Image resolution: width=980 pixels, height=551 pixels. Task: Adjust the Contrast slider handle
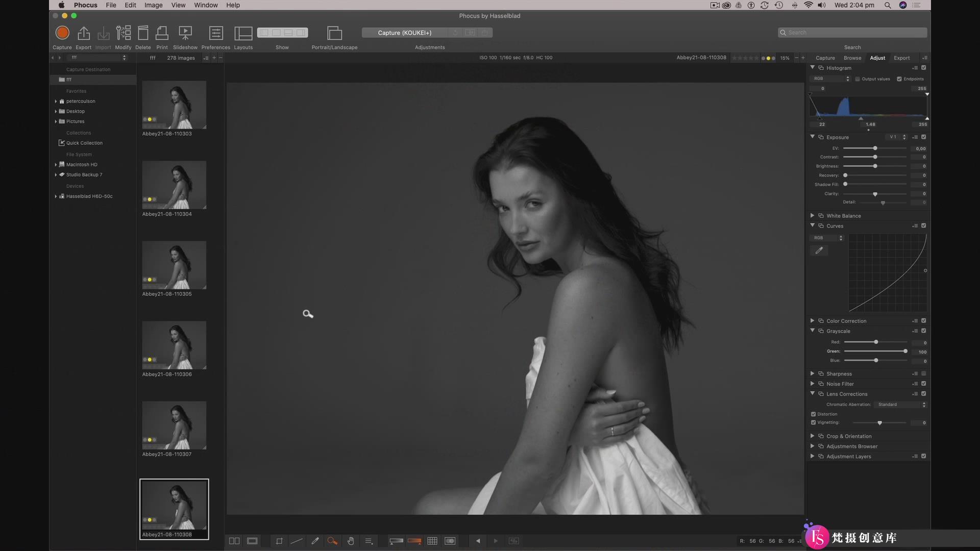coord(875,157)
